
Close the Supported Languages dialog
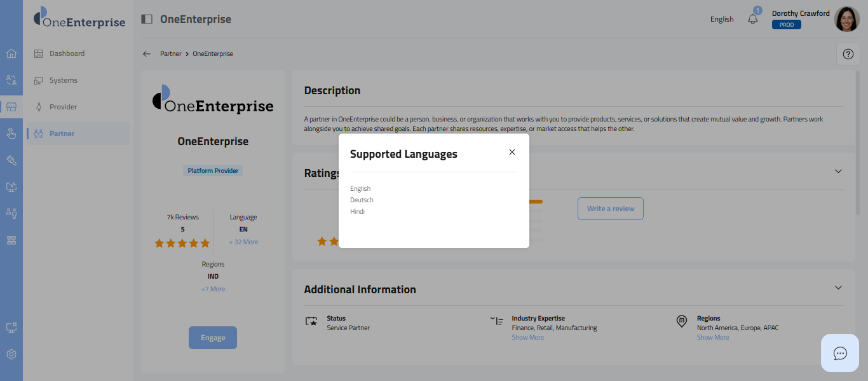[x=512, y=152]
